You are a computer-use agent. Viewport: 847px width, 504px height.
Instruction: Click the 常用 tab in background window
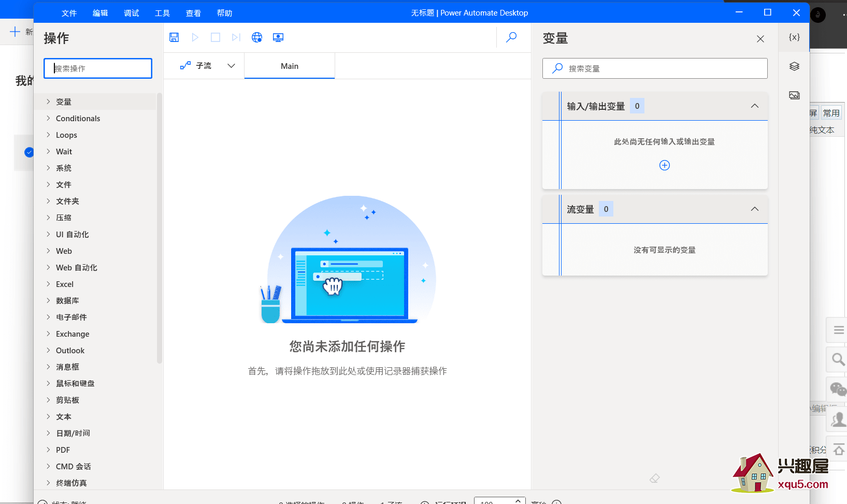click(x=831, y=113)
